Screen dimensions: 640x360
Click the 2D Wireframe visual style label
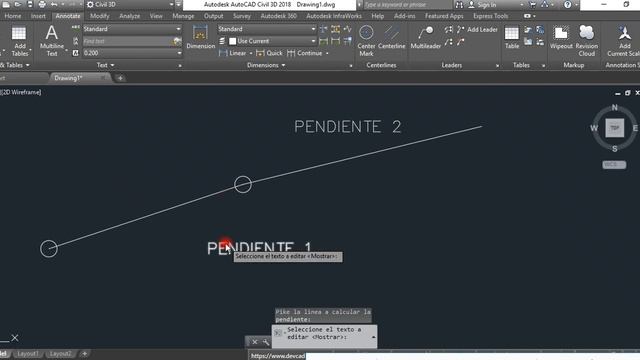[x=21, y=92]
